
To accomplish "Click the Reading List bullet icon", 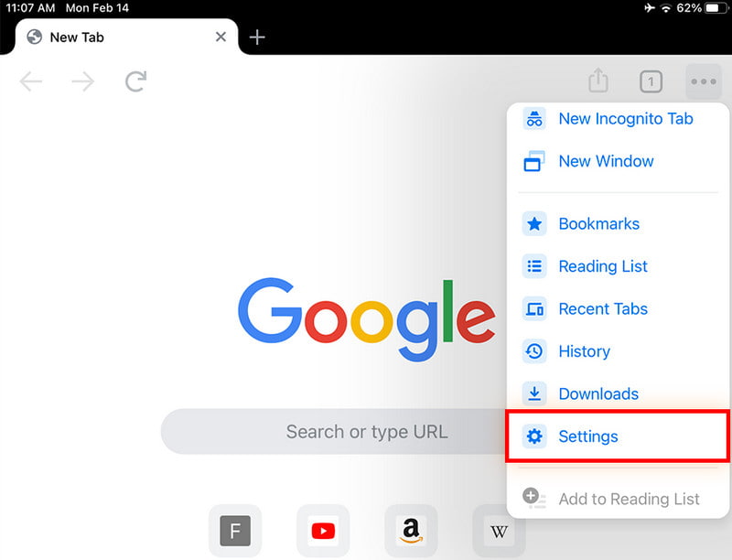I will coord(534,266).
